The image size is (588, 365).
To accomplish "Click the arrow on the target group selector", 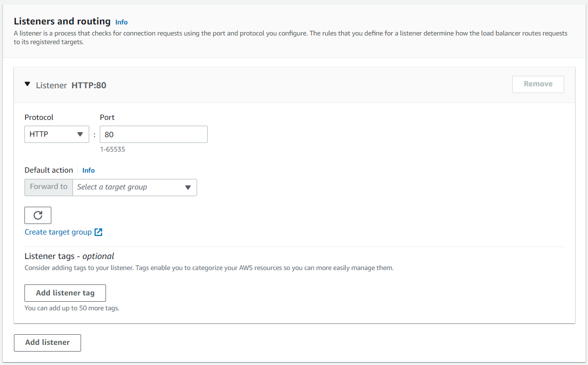I will tap(188, 187).
